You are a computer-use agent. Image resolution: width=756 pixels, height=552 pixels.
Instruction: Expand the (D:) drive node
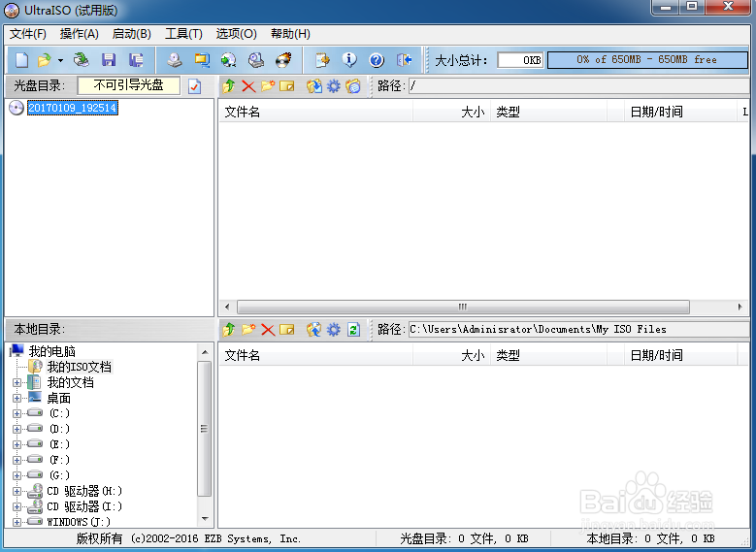16,429
